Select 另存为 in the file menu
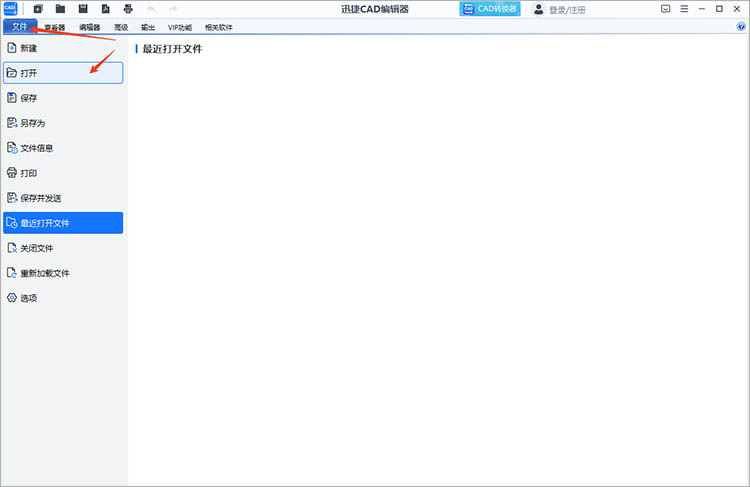This screenshot has height=487, width=750. (x=63, y=123)
